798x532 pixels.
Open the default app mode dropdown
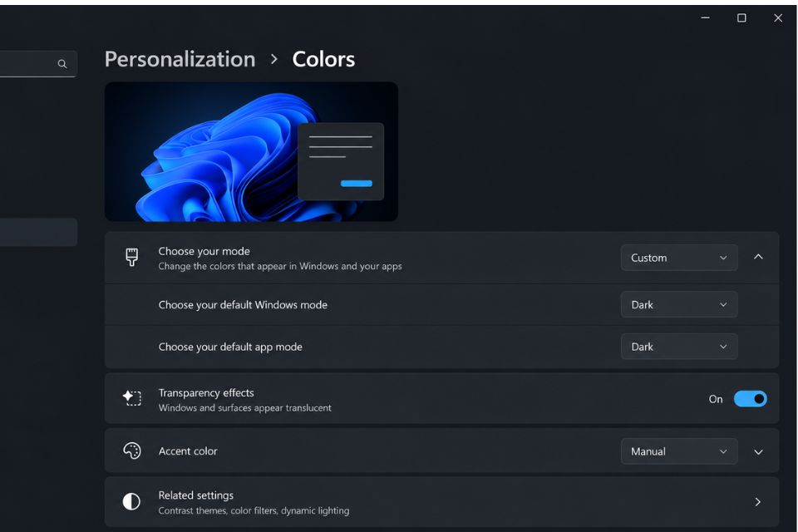[679, 347]
